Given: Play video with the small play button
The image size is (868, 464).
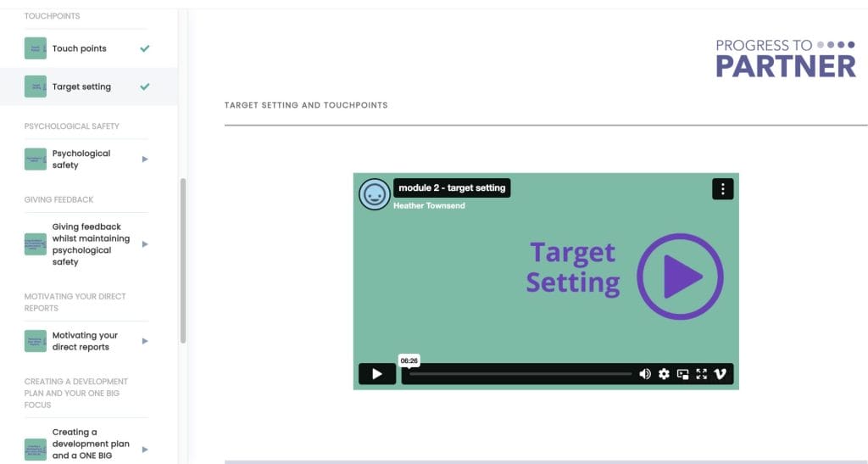Looking at the screenshot, I should pyautogui.click(x=377, y=374).
